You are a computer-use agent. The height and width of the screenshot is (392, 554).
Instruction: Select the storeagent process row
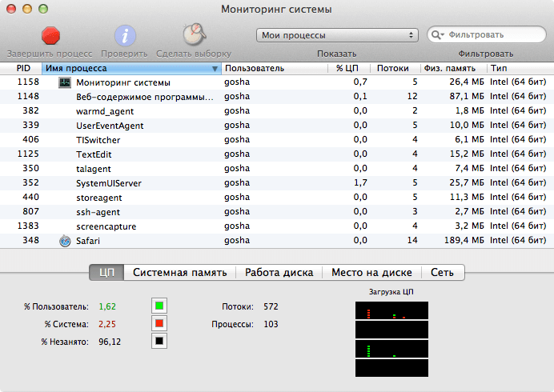point(277,198)
